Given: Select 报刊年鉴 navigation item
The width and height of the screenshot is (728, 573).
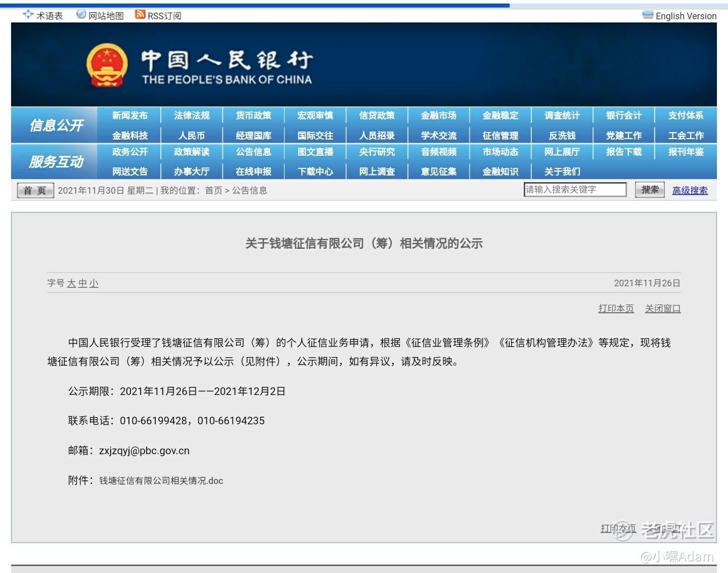Looking at the screenshot, I should [686, 152].
